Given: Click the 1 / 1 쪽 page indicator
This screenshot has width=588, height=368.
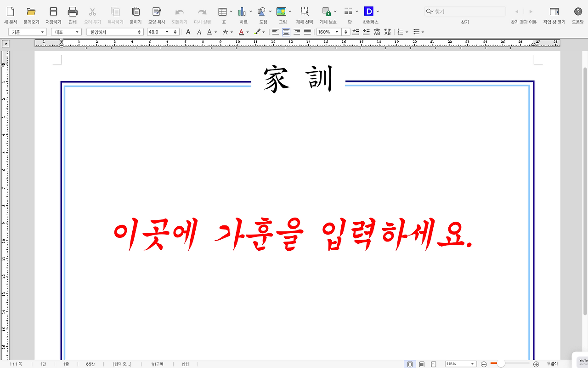Looking at the screenshot, I should tap(16, 364).
